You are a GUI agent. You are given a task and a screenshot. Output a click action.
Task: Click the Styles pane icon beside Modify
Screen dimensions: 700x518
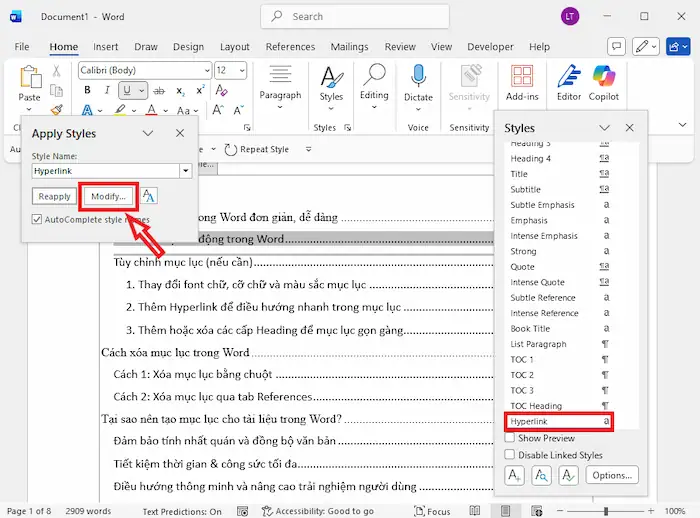(x=149, y=197)
